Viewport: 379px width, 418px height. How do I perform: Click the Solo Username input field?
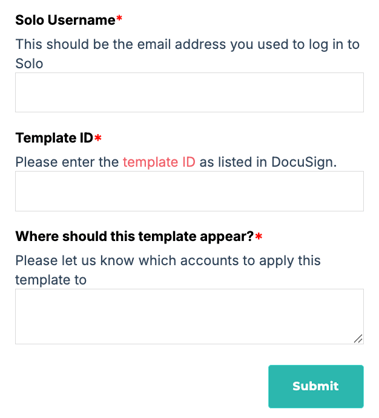click(189, 92)
